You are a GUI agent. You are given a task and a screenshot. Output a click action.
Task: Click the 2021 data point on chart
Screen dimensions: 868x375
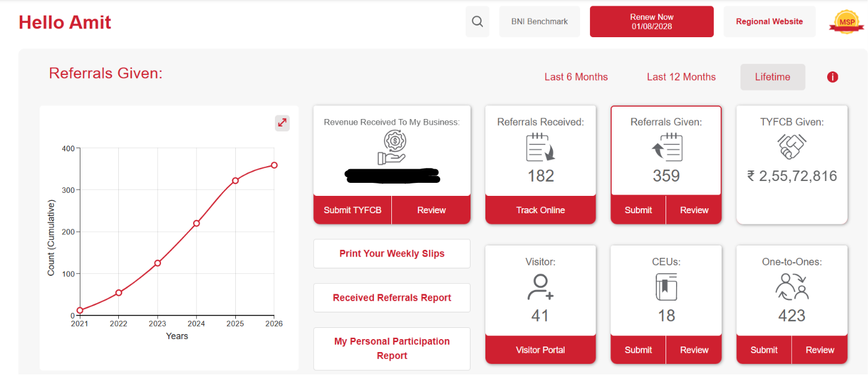pyautogui.click(x=80, y=310)
